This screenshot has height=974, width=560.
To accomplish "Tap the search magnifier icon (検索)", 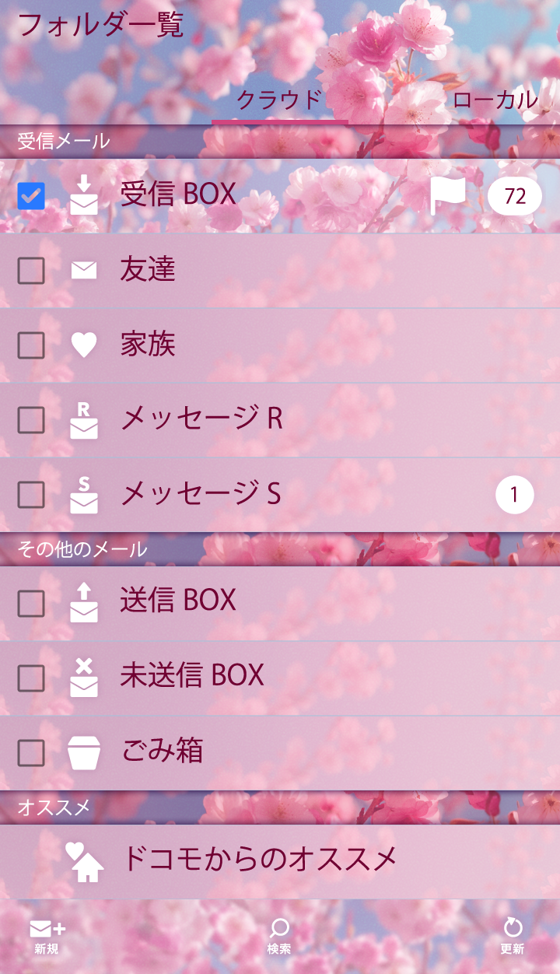I will click(x=279, y=934).
